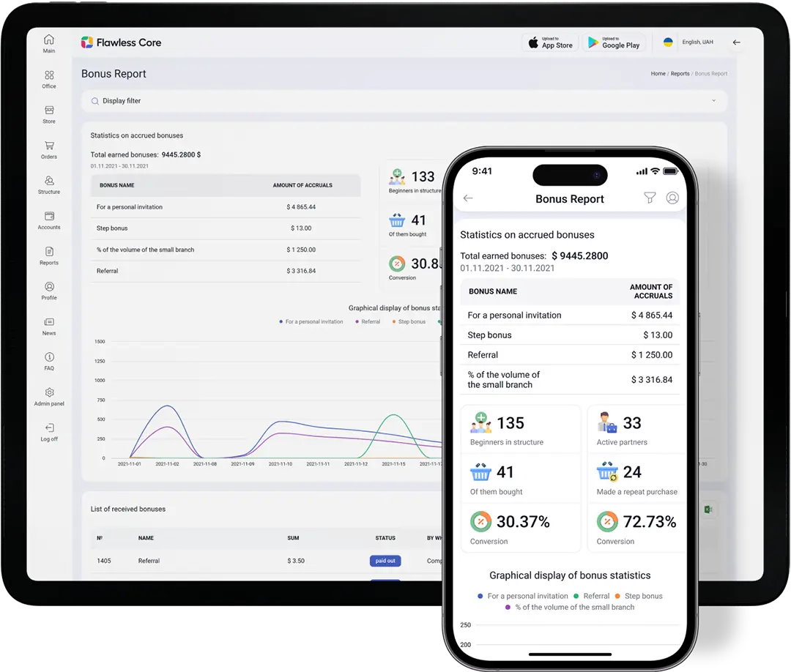The image size is (791, 672).
Task: Toggle 'For a personal invitation' legend on tablet
Action: click(x=311, y=321)
